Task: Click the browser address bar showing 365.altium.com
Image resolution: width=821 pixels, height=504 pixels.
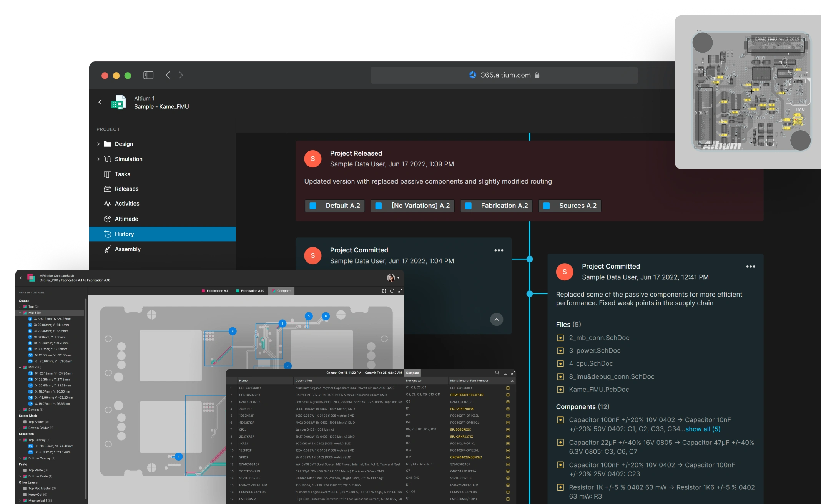Action: 504,75
